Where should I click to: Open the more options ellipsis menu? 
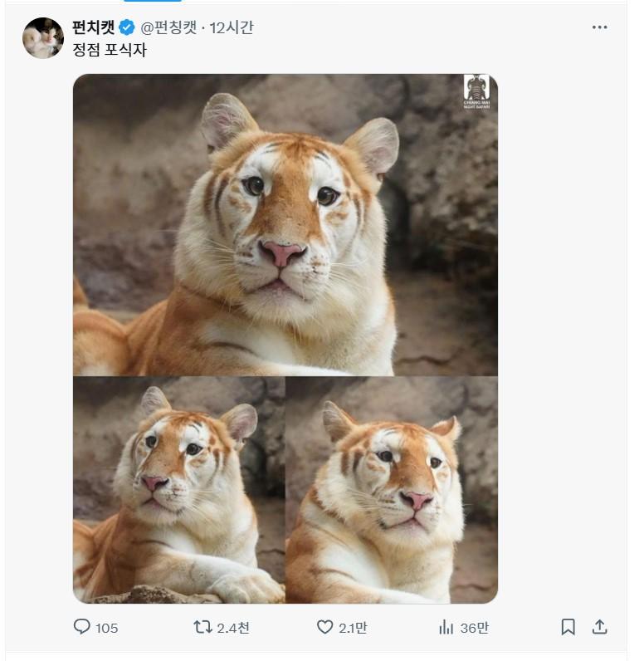point(599,27)
